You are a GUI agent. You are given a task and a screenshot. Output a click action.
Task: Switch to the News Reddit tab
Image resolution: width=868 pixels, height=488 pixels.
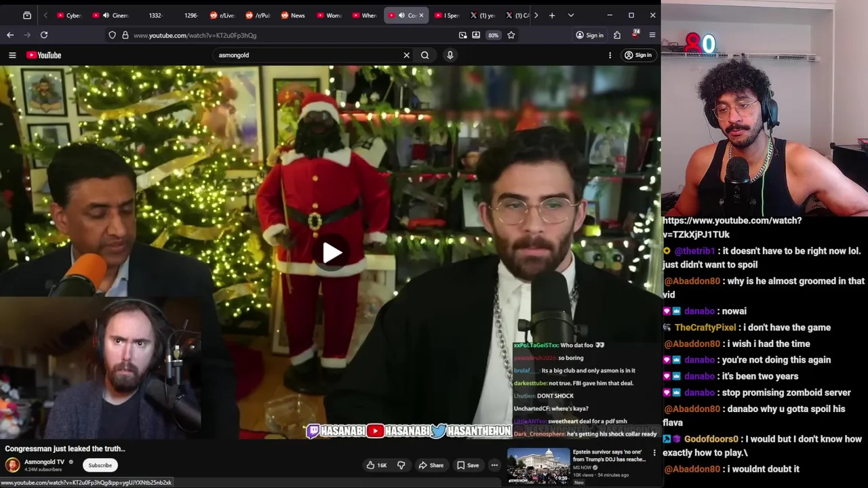(x=293, y=15)
